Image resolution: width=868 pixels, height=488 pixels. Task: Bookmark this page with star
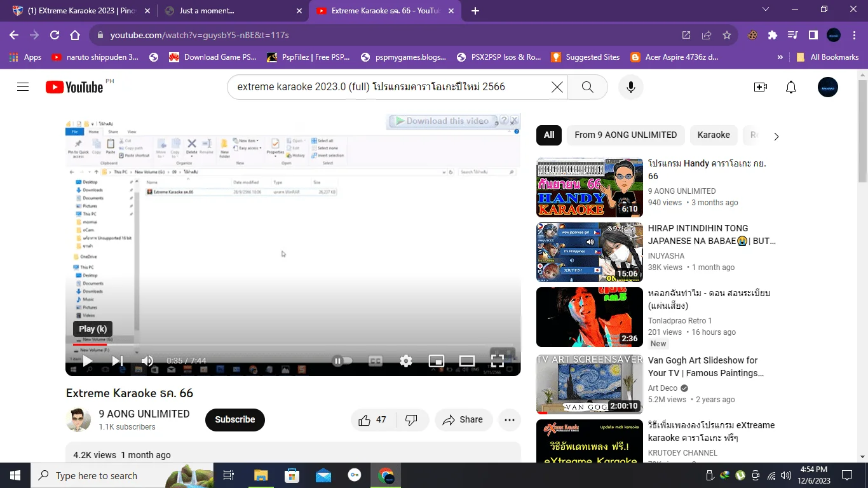pos(727,36)
